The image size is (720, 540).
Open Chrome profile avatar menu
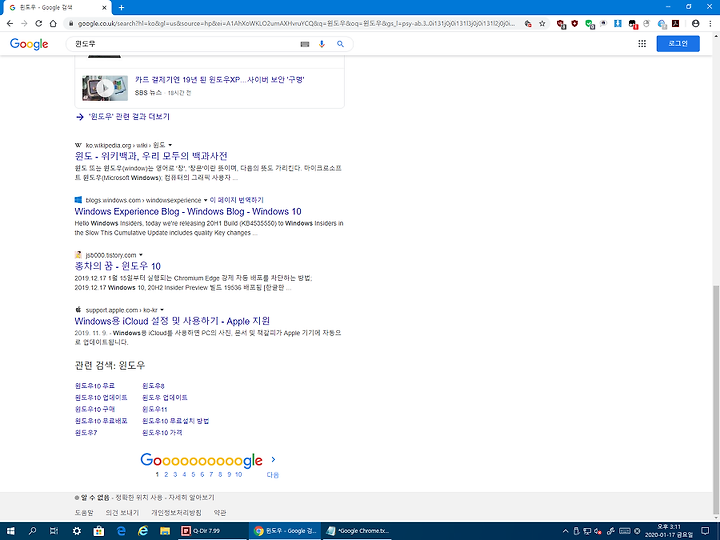coord(695,23)
